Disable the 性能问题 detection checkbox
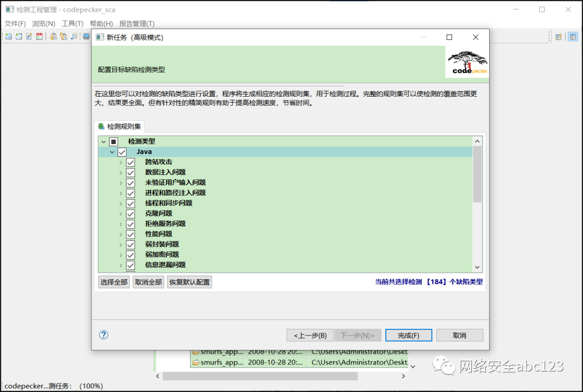 point(130,234)
